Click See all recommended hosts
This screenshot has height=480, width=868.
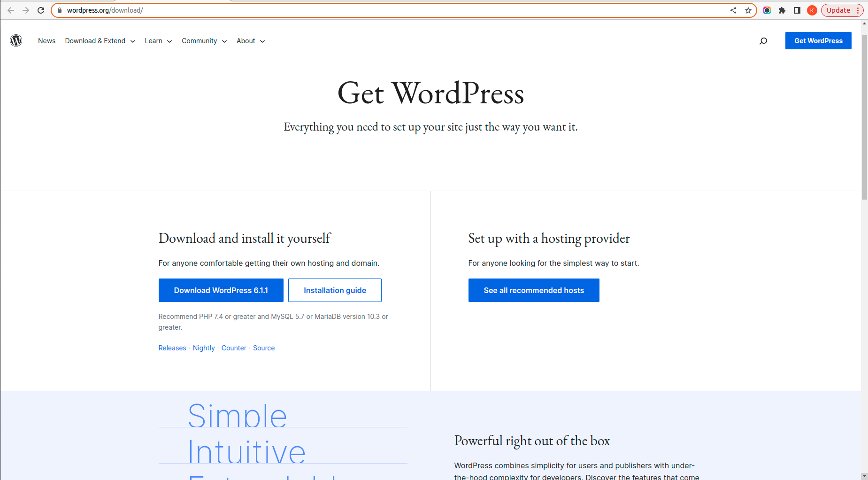tap(534, 290)
